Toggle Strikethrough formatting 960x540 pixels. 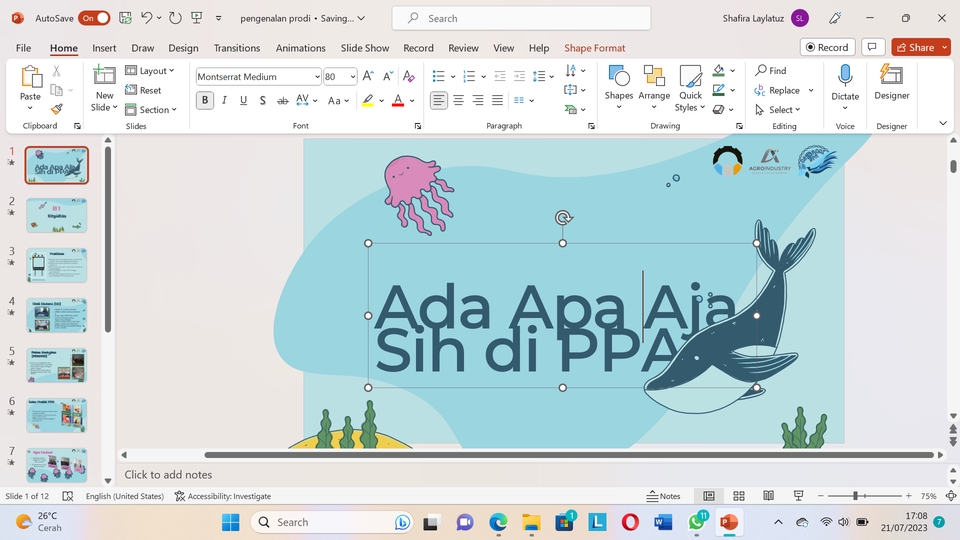point(282,100)
